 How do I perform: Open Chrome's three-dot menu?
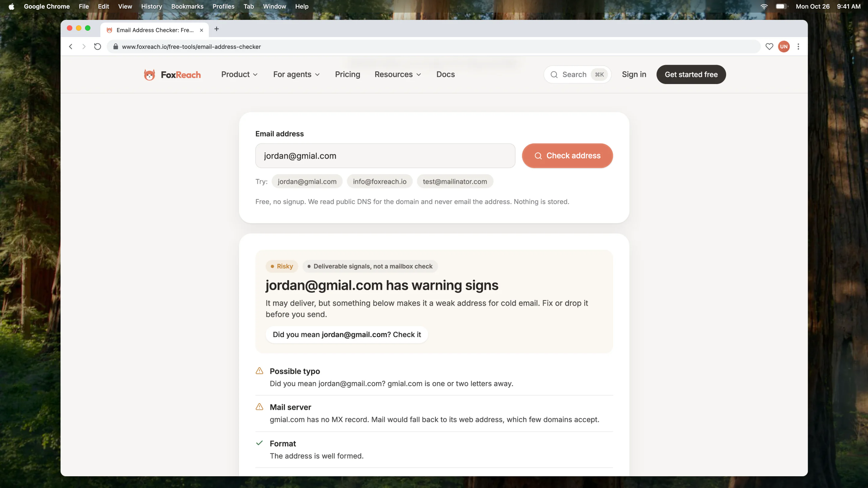coord(798,46)
